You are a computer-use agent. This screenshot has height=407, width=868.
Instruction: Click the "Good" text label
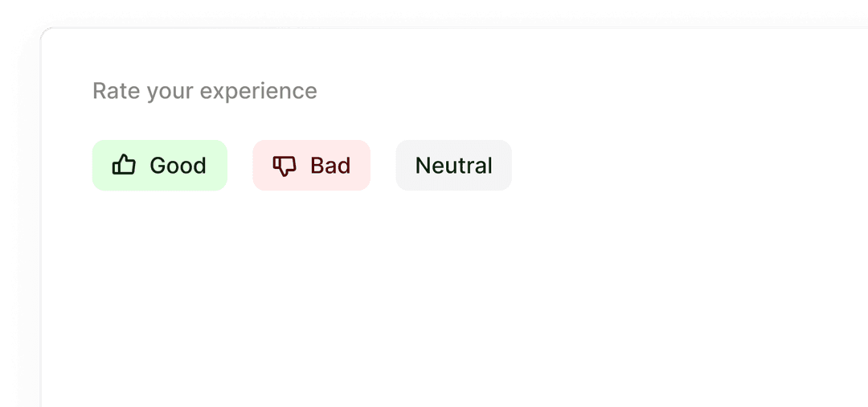click(178, 166)
